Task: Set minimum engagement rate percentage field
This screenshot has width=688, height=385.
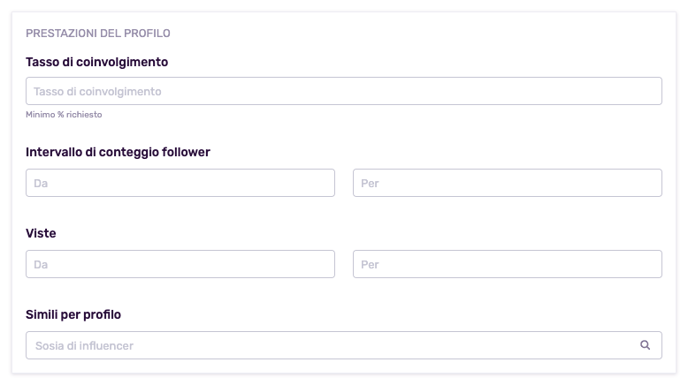Action: (344, 91)
